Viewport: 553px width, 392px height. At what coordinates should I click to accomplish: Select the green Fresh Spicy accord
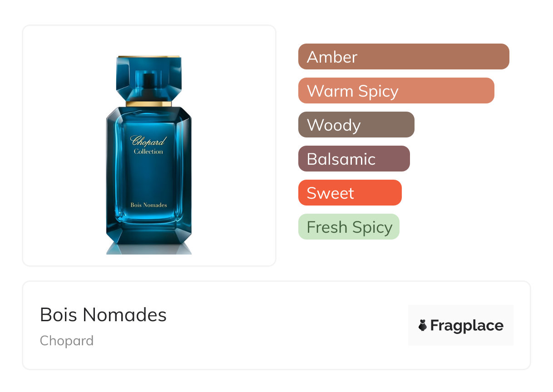[348, 227]
